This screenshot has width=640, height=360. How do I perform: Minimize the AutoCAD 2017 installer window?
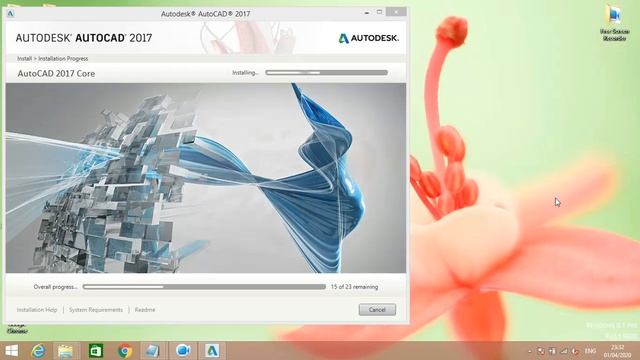pyautogui.click(x=367, y=13)
